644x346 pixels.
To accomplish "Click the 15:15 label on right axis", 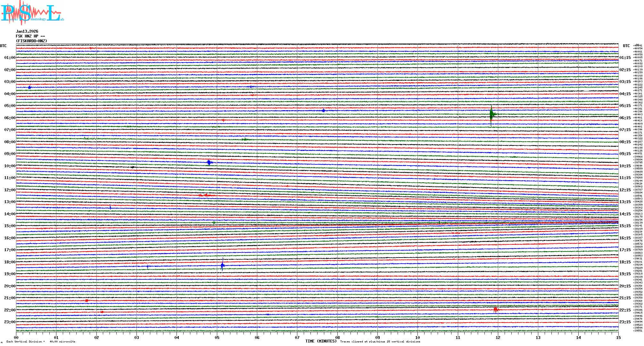I will (625, 226).
